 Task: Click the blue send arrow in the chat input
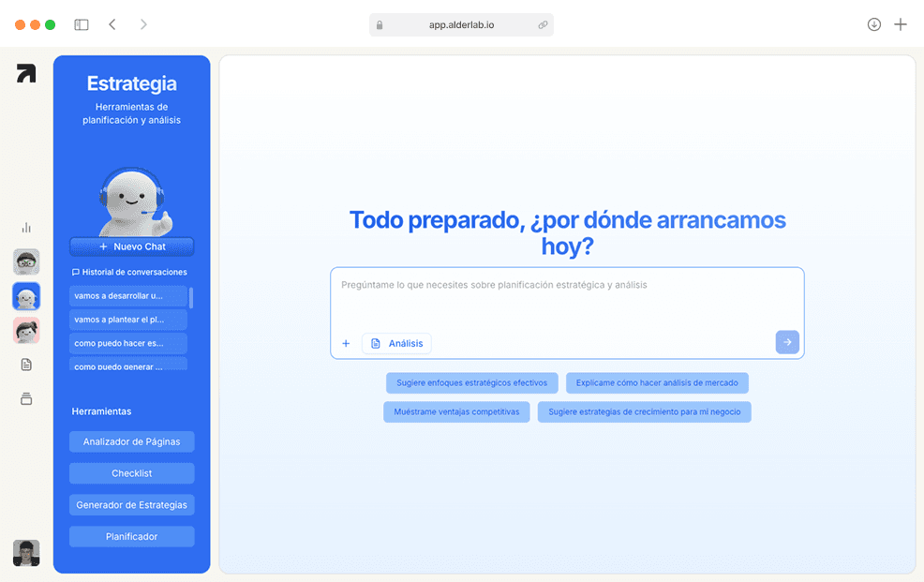click(x=786, y=342)
